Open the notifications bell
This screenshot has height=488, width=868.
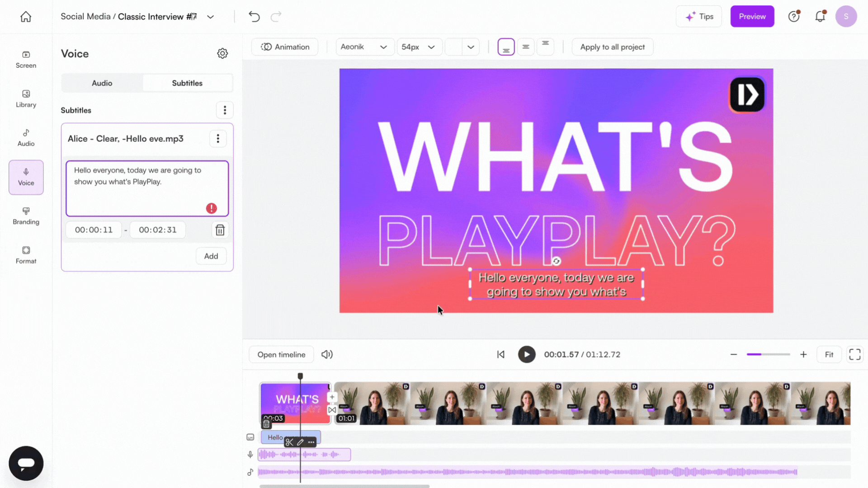[x=820, y=16]
